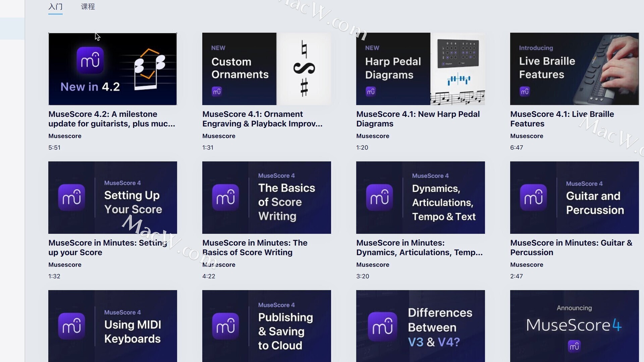Click title 'MuseScore in Minutes: Guitar & Percussion'

click(x=571, y=248)
